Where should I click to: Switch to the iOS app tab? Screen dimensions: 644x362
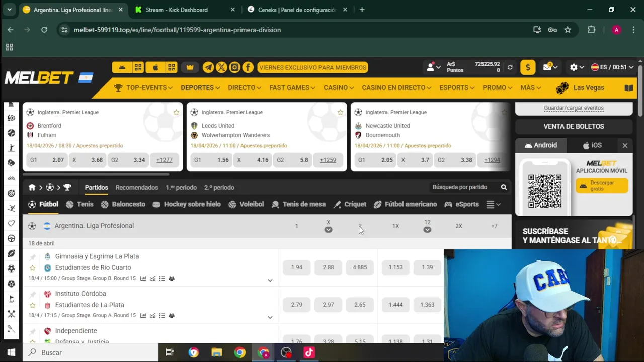[x=592, y=145]
